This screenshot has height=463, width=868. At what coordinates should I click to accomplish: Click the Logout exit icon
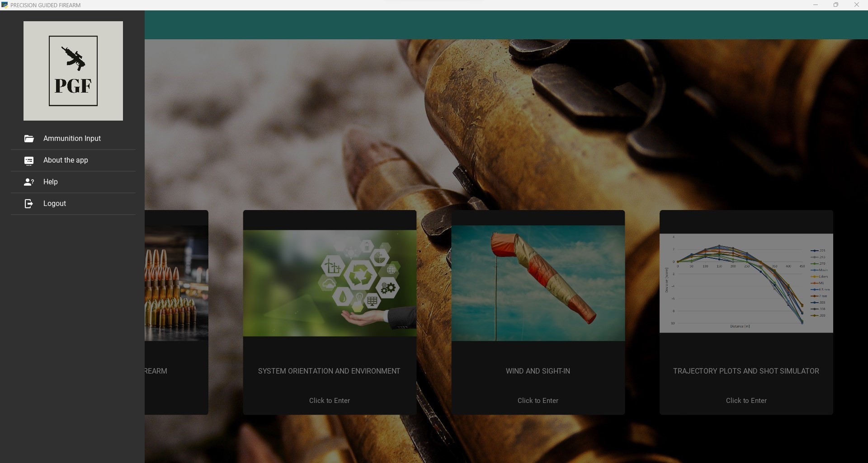(29, 204)
